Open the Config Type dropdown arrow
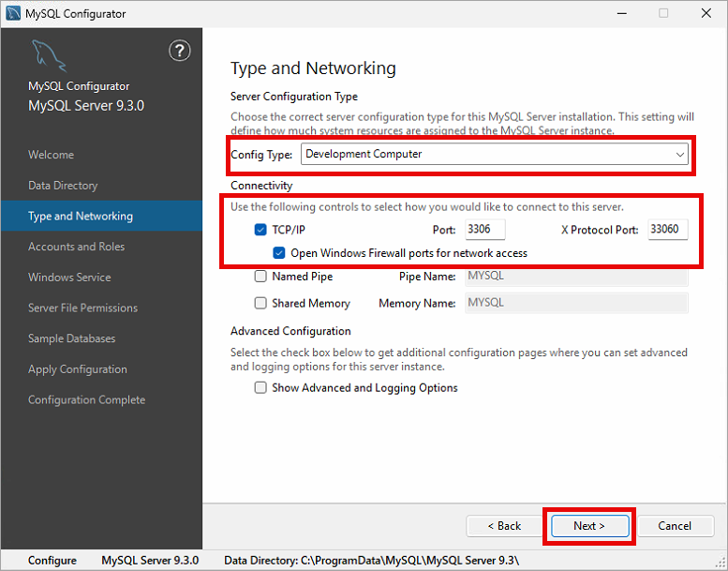Viewport: 728px width, 571px height. (679, 155)
